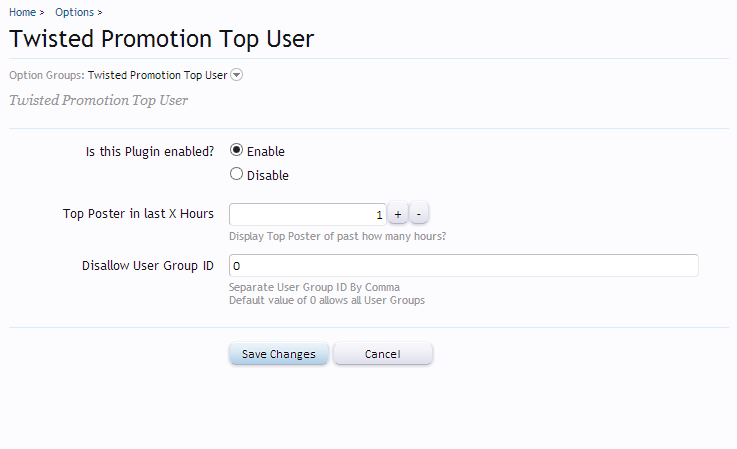This screenshot has height=449, width=737.
Task: Decrease hours with the minus button
Action: click(419, 214)
